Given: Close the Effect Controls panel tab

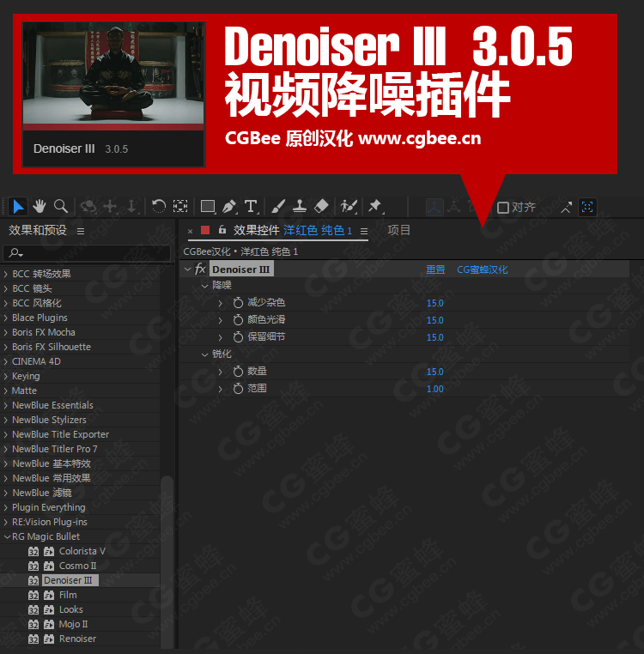Looking at the screenshot, I should pos(191,231).
